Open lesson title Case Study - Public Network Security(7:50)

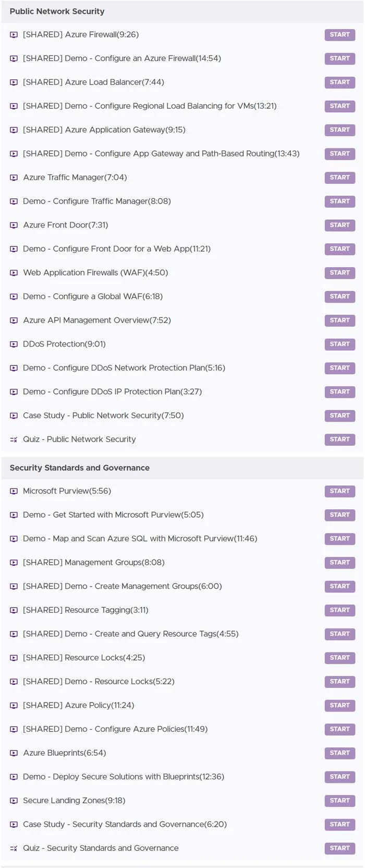point(103,415)
